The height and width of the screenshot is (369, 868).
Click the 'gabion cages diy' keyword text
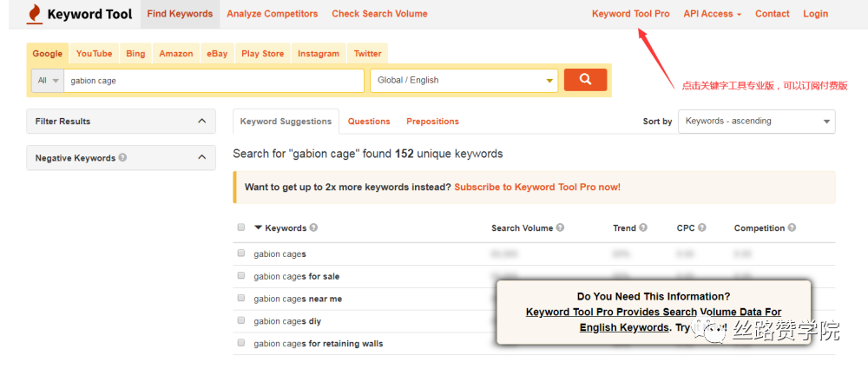287,320
